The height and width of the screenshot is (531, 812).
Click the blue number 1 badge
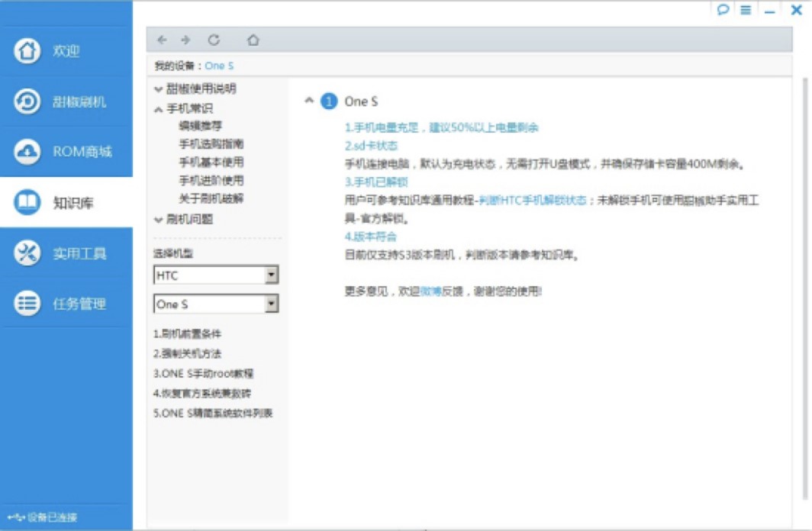point(329,101)
